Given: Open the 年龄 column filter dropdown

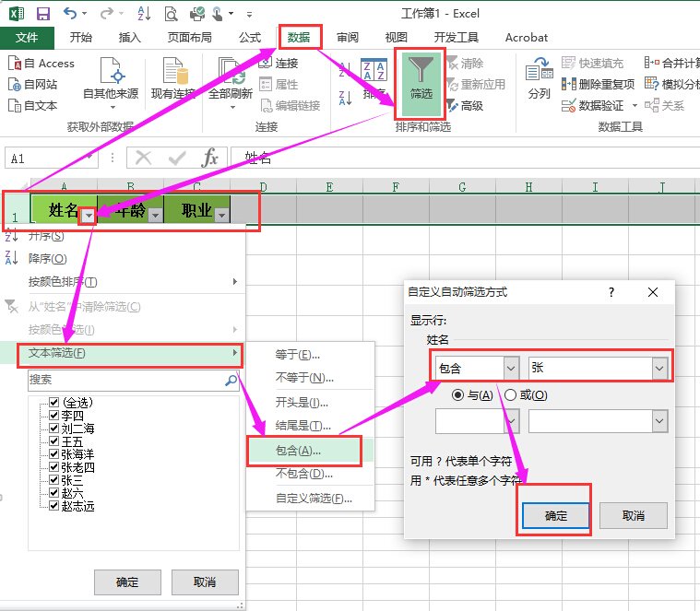Looking at the screenshot, I should tap(155, 216).
